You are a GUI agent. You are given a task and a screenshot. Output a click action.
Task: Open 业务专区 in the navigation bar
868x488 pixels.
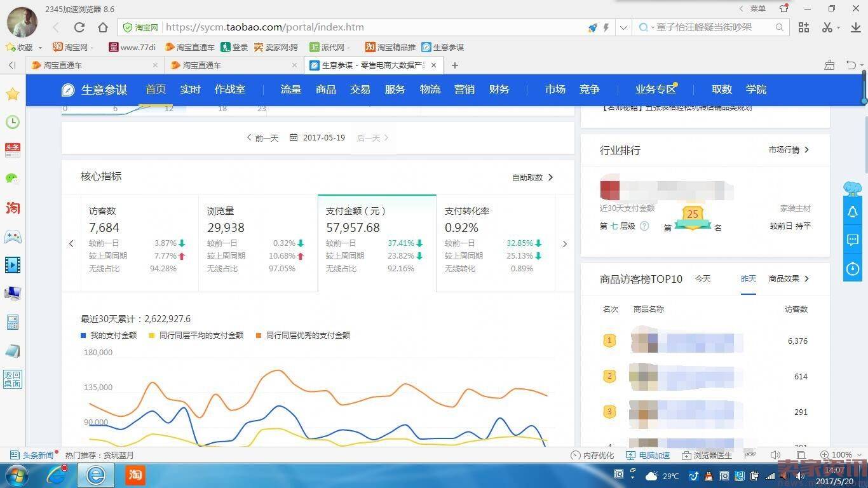(x=656, y=90)
